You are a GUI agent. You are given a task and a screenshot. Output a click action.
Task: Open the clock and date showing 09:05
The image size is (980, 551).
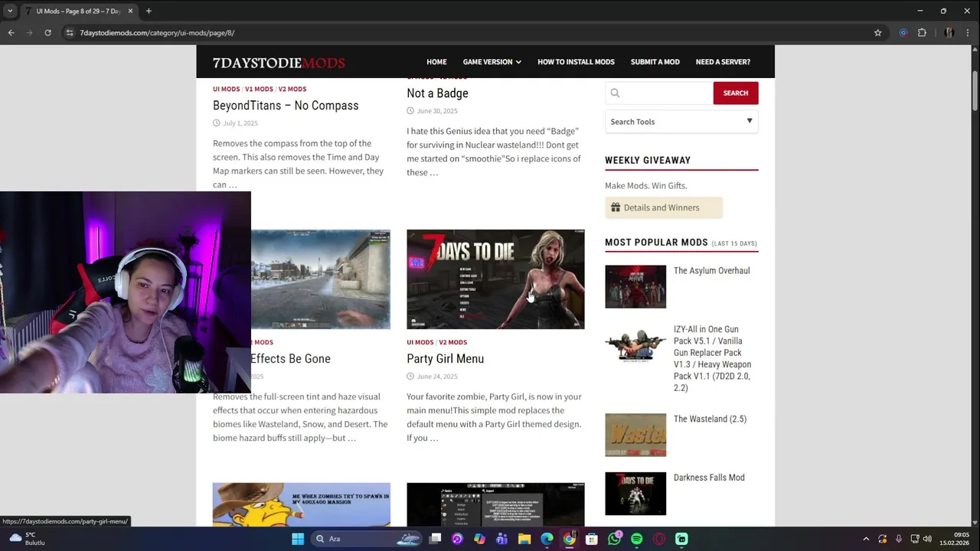tap(954, 539)
